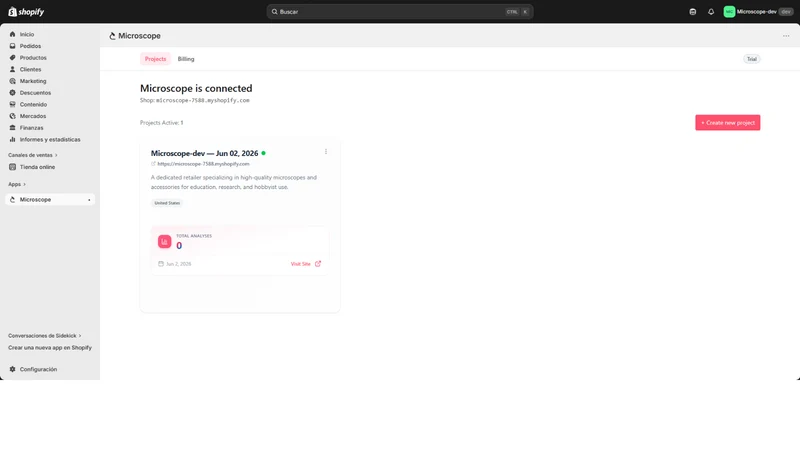Click the Descuentos discount icon

pyautogui.click(x=12, y=93)
